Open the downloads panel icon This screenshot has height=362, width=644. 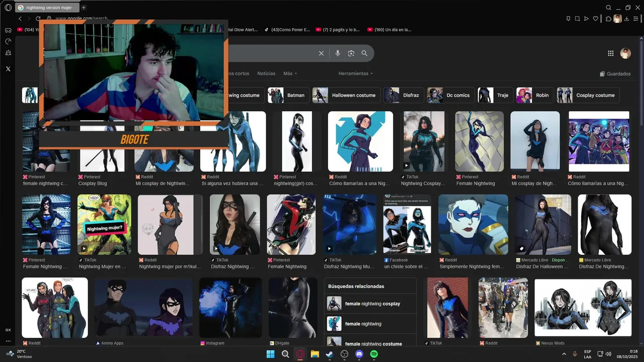tap(627, 19)
